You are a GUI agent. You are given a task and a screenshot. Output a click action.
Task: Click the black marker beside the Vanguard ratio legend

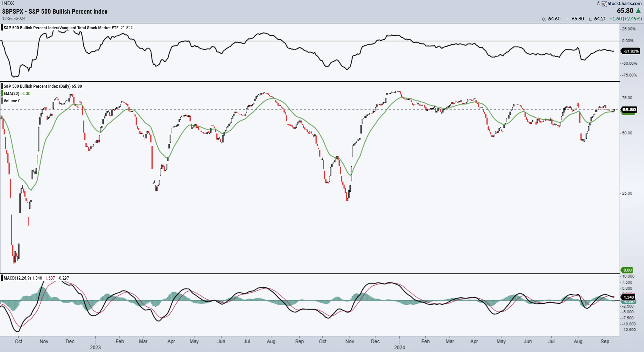pyautogui.click(x=3, y=28)
